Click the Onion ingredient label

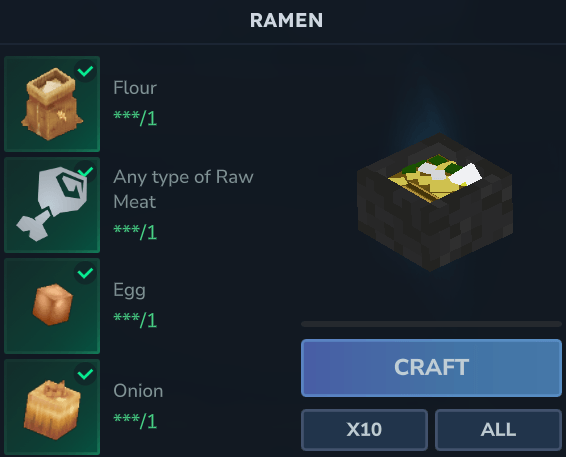click(138, 391)
